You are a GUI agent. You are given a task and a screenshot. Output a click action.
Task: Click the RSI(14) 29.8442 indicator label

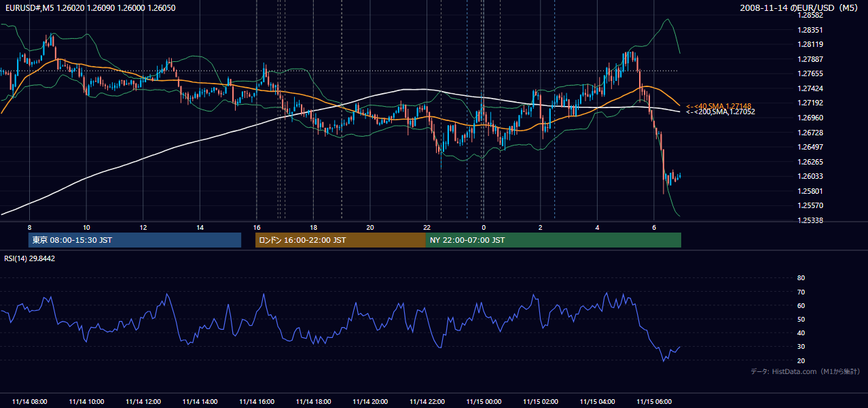click(x=30, y=258)
